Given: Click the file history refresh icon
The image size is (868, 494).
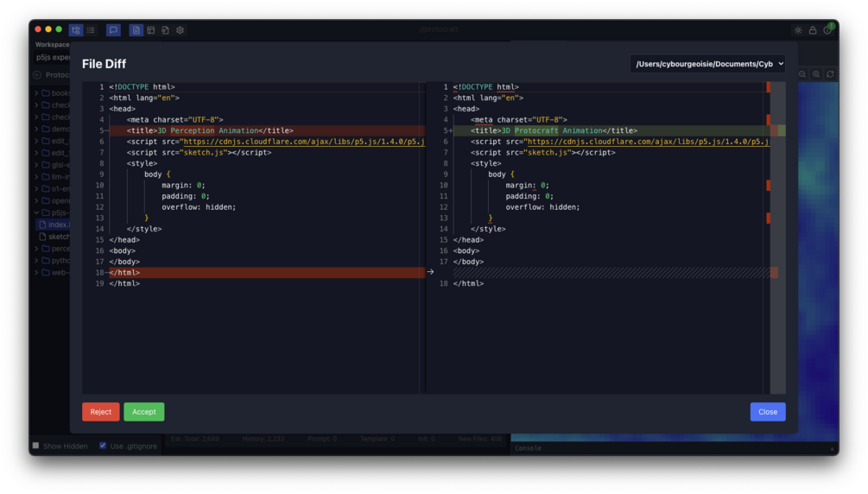Looking at the screenshot, I should 165,30.
